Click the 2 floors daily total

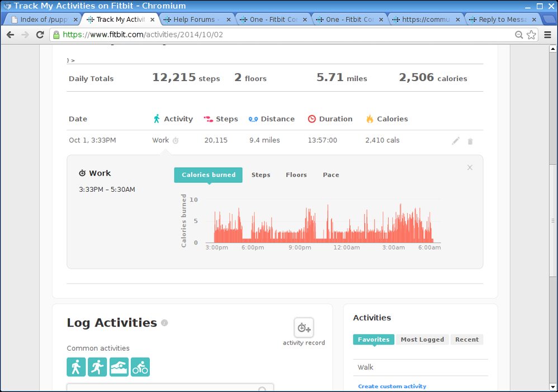pyautogui.click(x=250, y=78)
